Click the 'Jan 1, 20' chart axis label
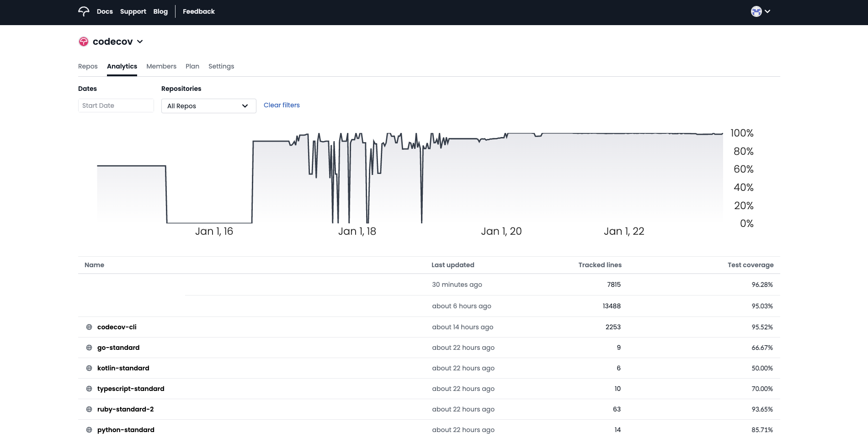The image size is (868, 438). 501,232
